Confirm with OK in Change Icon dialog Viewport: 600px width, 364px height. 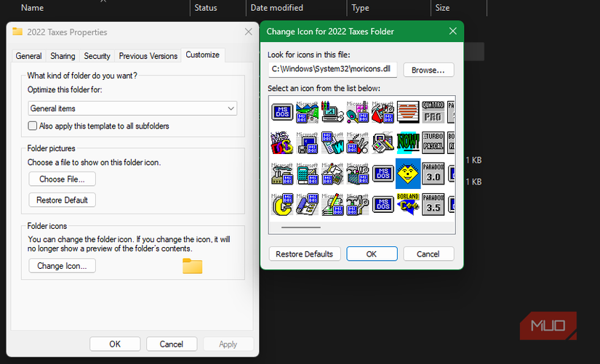click(372, 254)
